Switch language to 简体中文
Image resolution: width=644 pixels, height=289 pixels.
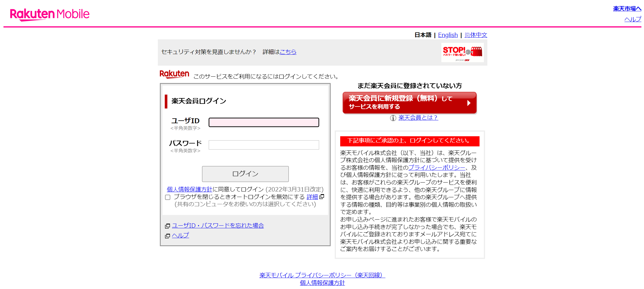point(476,35)
